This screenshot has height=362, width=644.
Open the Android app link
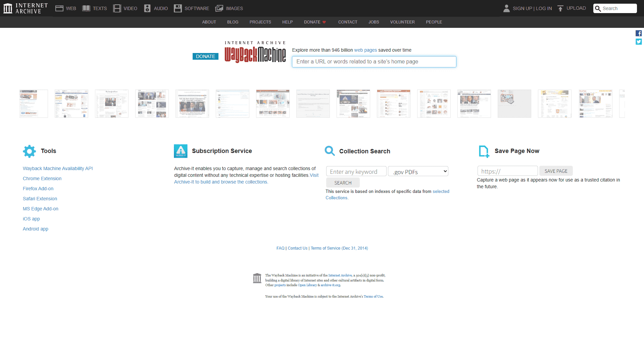36,229
